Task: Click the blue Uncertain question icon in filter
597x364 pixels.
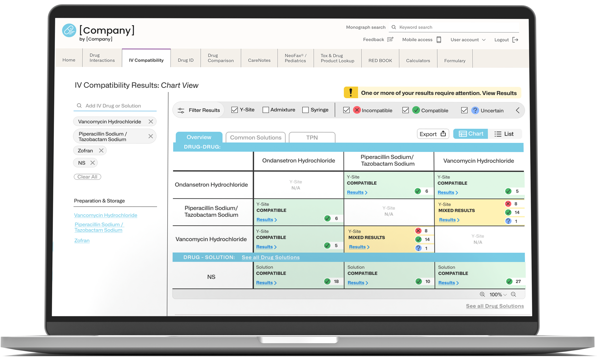Action: (x=475, y=110)
